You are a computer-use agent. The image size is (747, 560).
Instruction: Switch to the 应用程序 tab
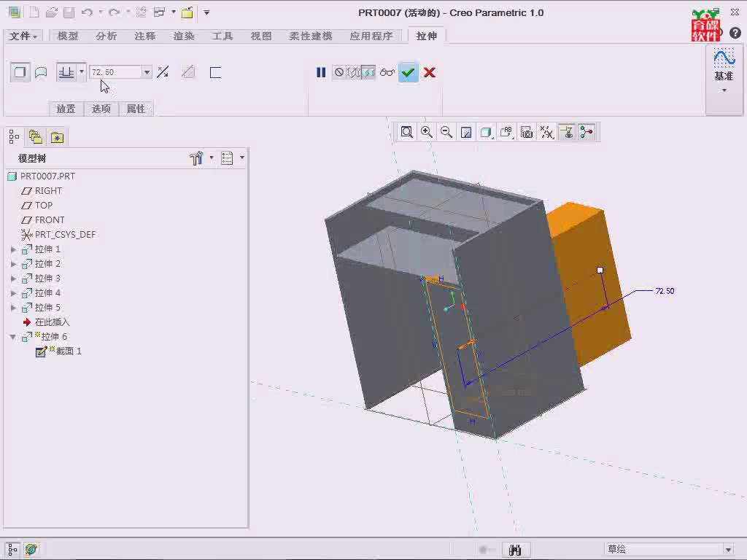(x=371, y=36)
